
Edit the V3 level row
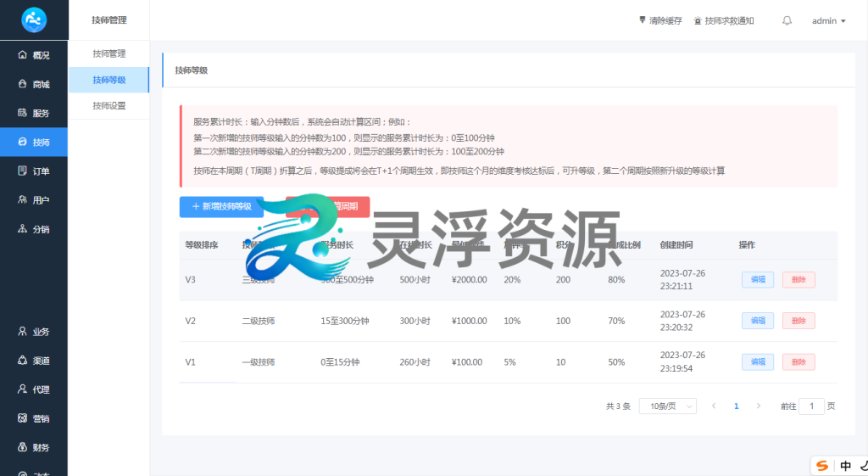758,280
